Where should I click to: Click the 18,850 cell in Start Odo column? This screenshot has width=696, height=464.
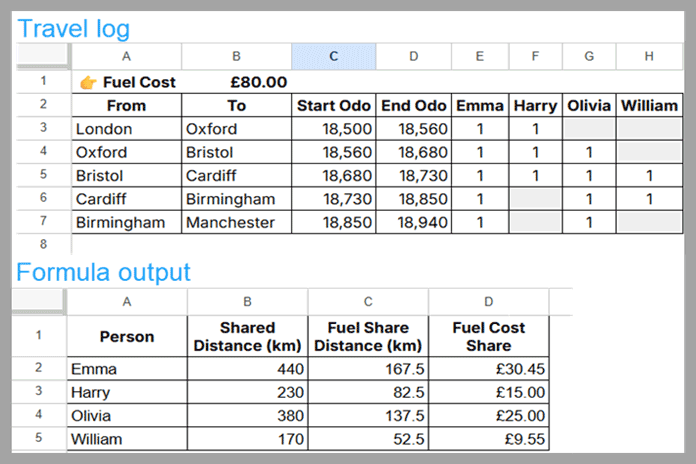(x=334, y=222)
